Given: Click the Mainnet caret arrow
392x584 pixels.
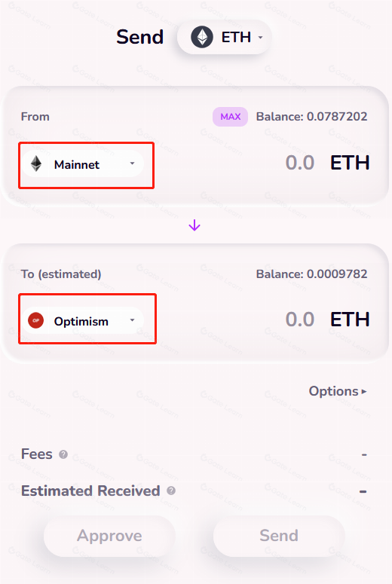Looking at the screenshot, I should click(132, 164).
